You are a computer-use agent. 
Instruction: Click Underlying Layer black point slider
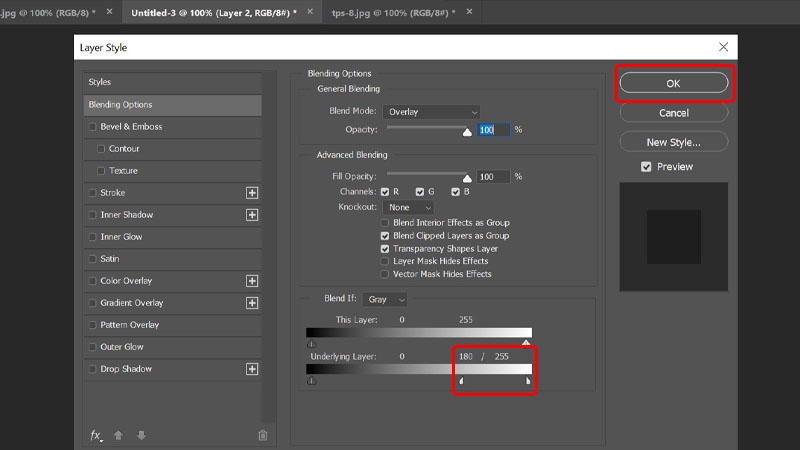pyautogui.click(x=311, y=381)
